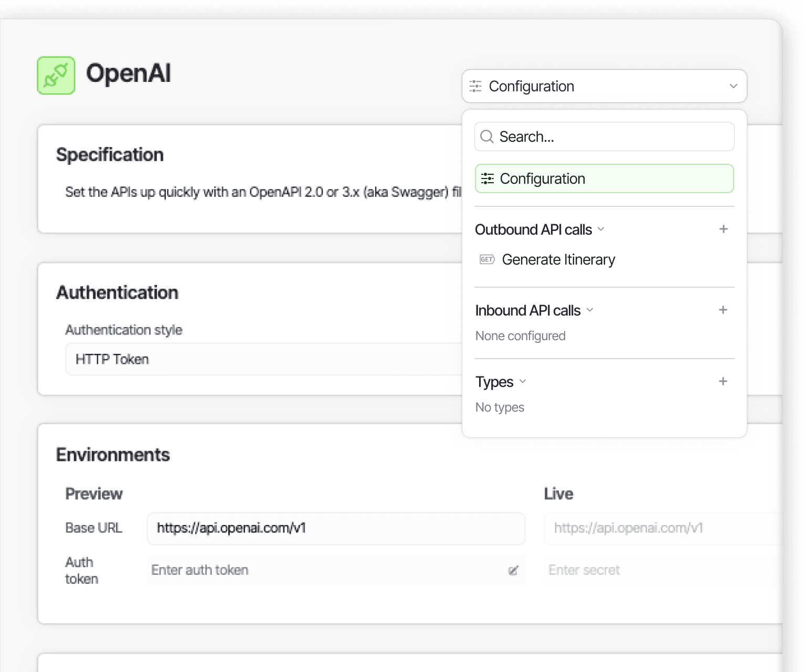Open the HTTP Token authentication style selector
The width and height of the screenshot is (805, 672).
tap(263, 359)
